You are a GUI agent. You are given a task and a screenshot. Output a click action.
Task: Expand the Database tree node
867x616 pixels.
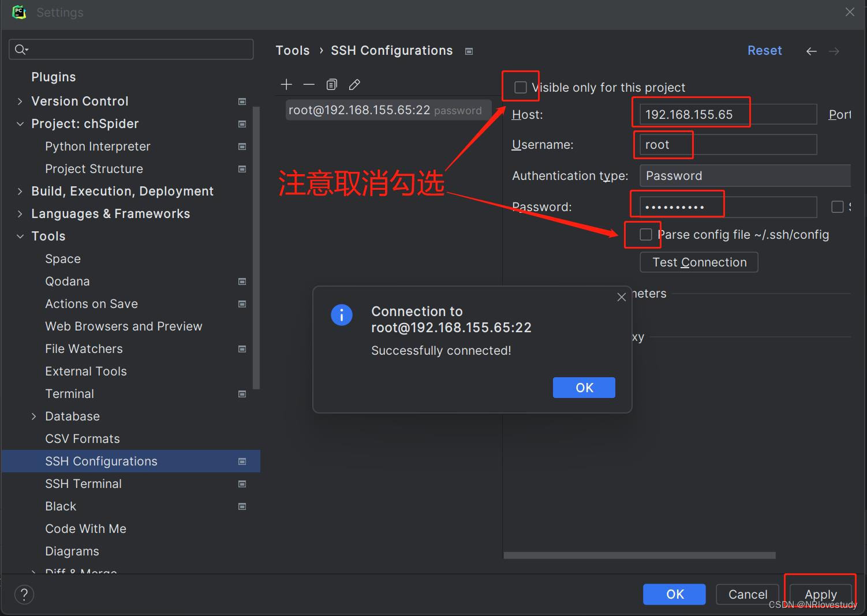33,416
